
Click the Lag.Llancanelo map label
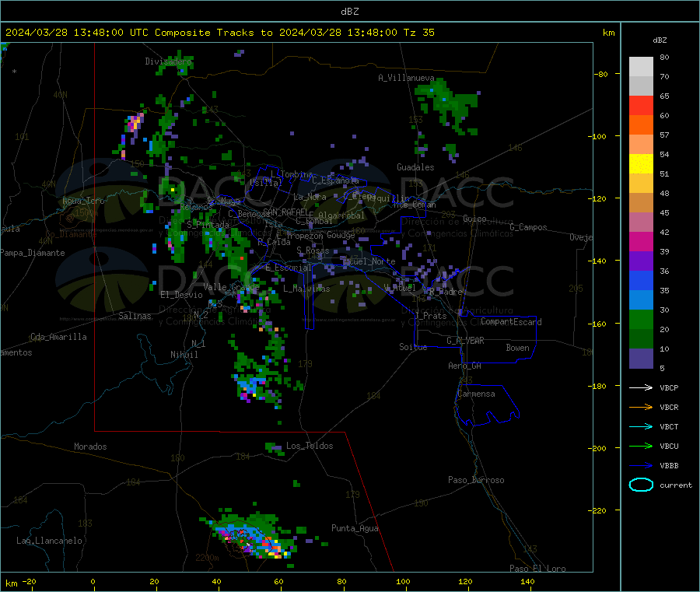tap(49, 541)
